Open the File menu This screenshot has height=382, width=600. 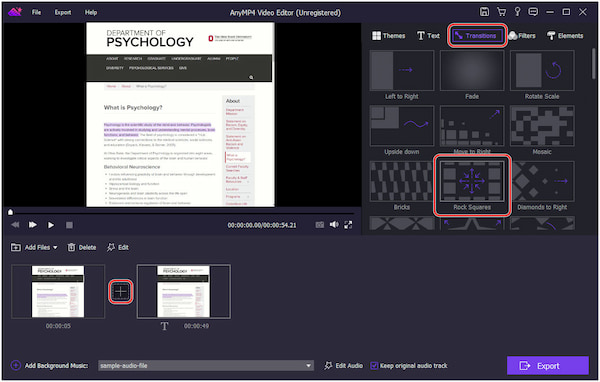click(x=36, y=12)
